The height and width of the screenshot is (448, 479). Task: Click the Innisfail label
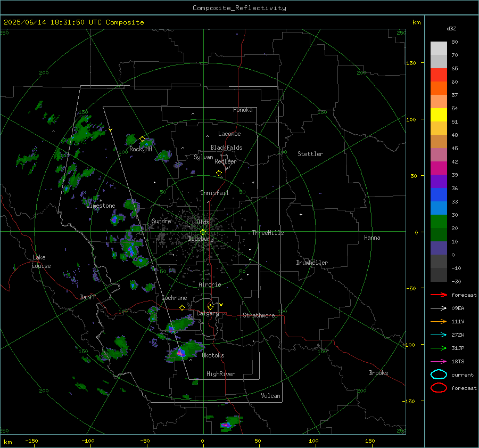point(214,193)
